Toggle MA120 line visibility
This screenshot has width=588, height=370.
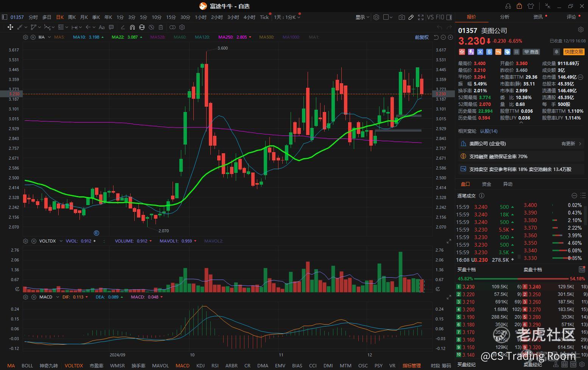202,37
